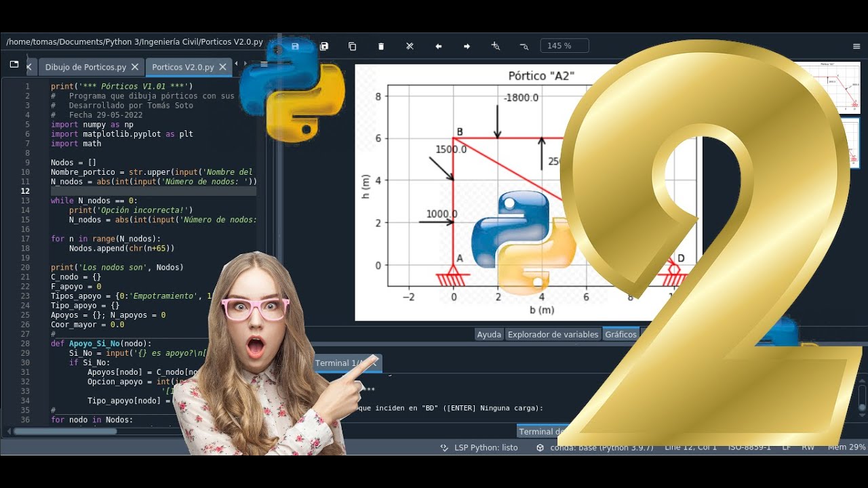The width and height of the screenshot is (868, 488).
Task: Click 'Nodos.append(chr(n+65))' code line
Action: [122, 249]
